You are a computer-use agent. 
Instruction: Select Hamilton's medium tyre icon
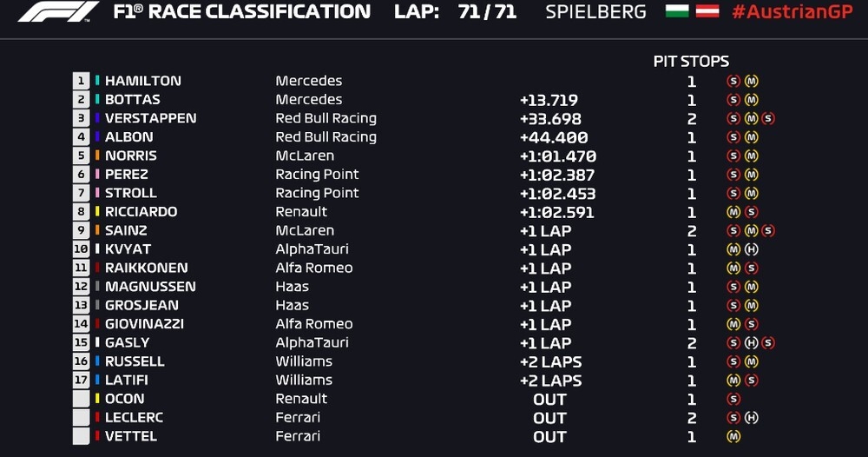pyautogui.click(x=751, y=81)
